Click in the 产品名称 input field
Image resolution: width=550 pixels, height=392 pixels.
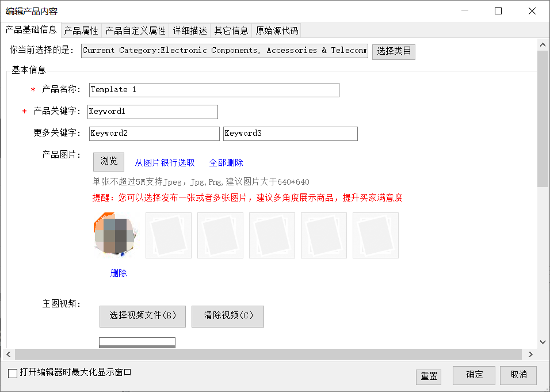click(x=213, y=90)
